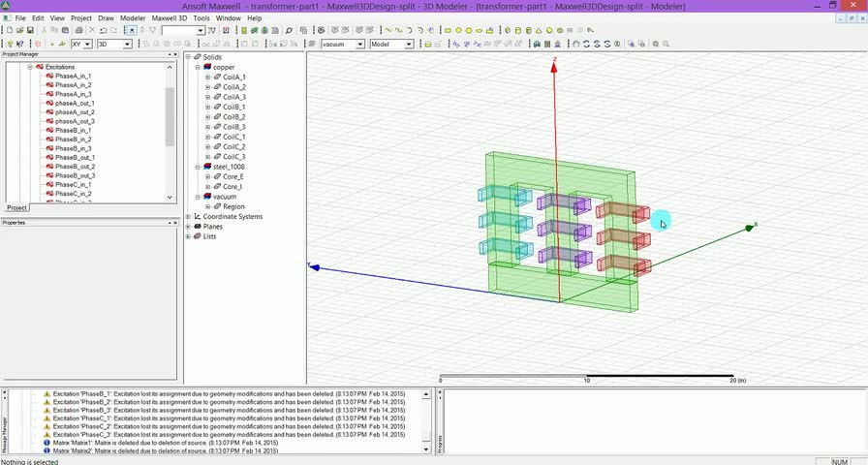The image size is (868, 465).
Task: Switch to the Project tab
Action: pyautogui.click(x=16, y=207)
